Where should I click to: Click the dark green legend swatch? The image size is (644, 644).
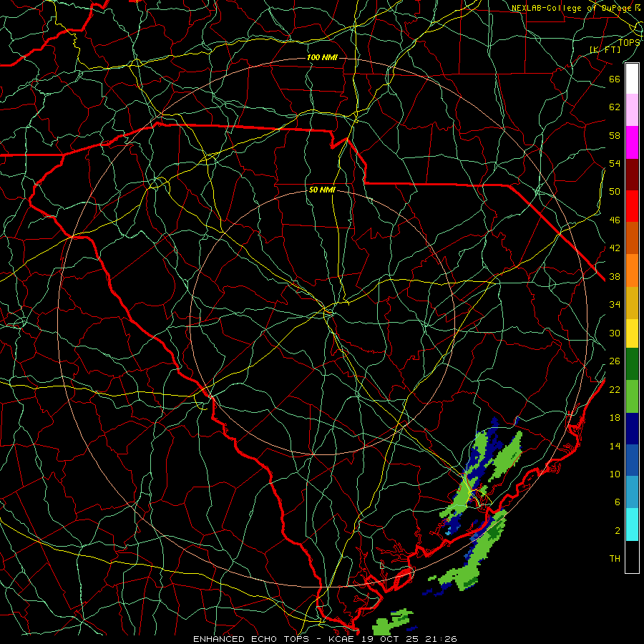[x=632, y=364]
